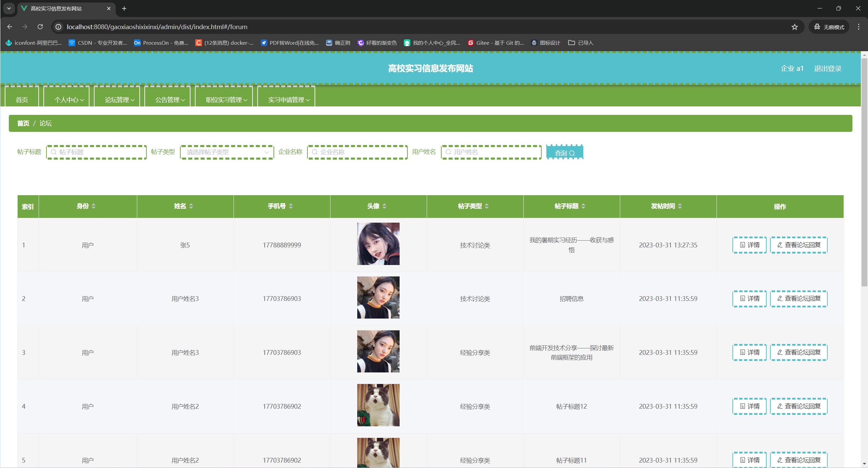The image size is (868, 468).
Task: Click 查看论坛回复 for 张5's post
Action: [x=799, y=245]
